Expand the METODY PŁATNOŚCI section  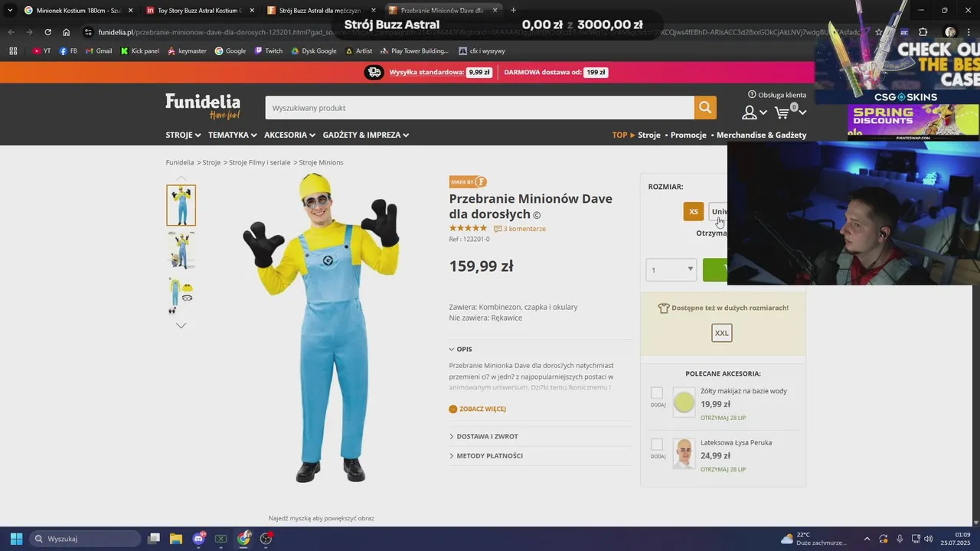(x=486, y=455)
